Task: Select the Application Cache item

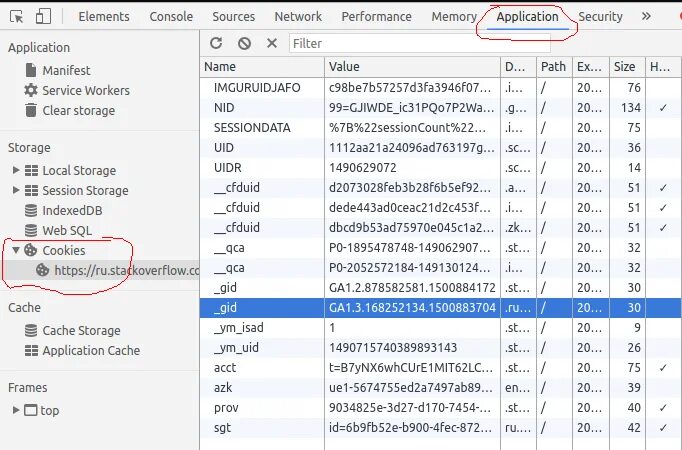Action: click(x=91, y=350)
